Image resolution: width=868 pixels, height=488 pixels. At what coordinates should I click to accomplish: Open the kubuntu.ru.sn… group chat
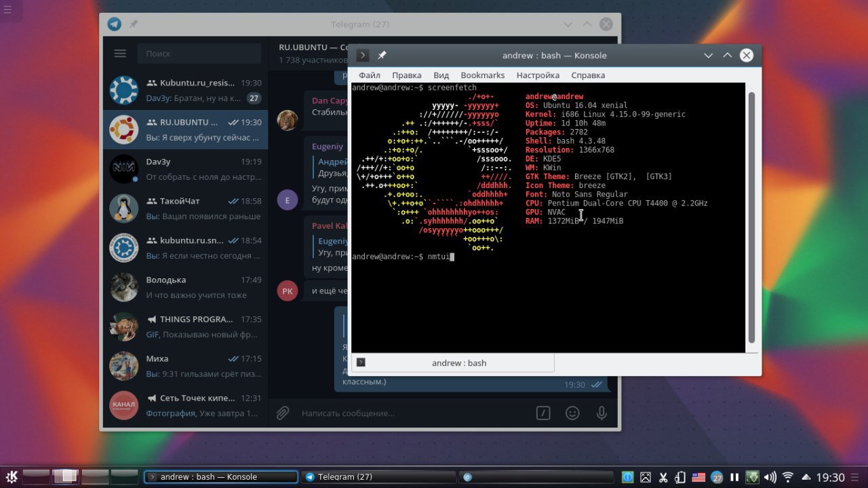pos(186,248)
